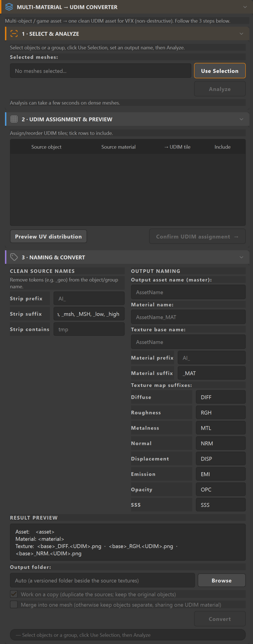Click the Analyze button
Screen dimensions: 253x644
(220, 89)
